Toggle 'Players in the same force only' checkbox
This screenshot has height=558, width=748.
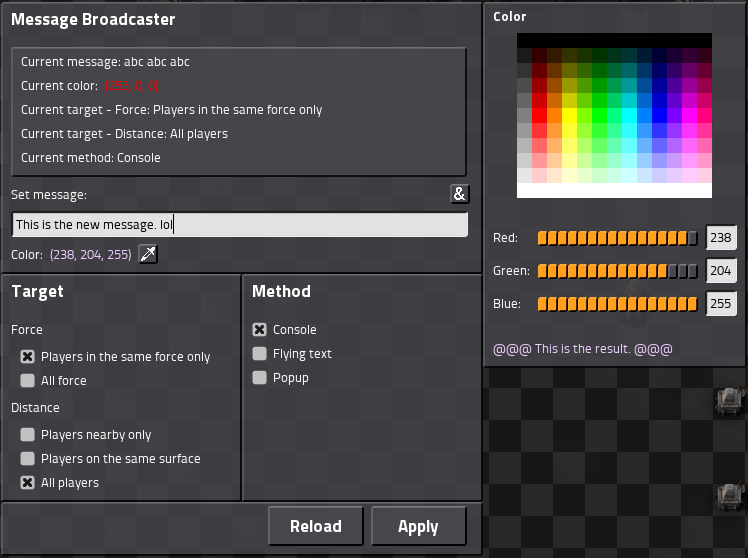pos(28,357)
